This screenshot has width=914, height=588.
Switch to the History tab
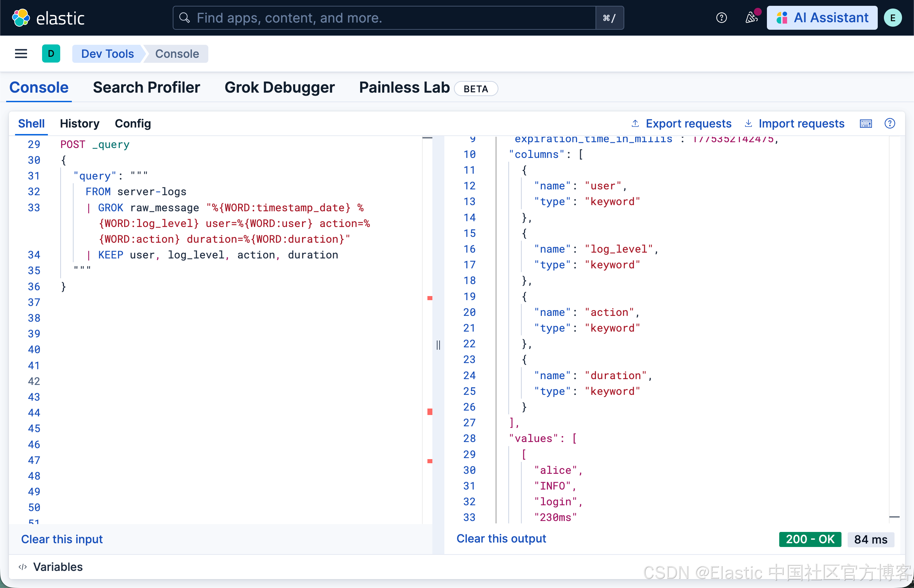[x=79, y=124]
